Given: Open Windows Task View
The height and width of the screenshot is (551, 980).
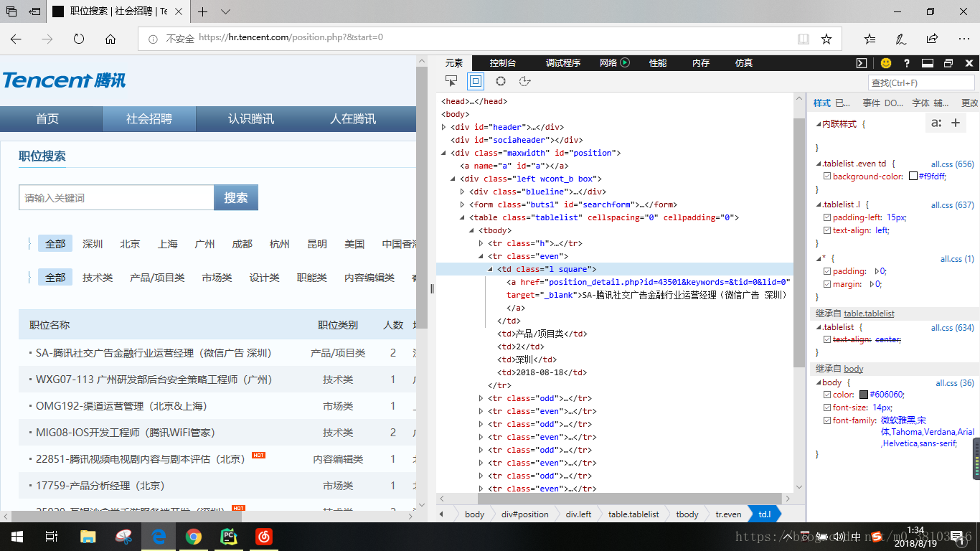Looking at the screenshot, I should [x=52, y=536].
